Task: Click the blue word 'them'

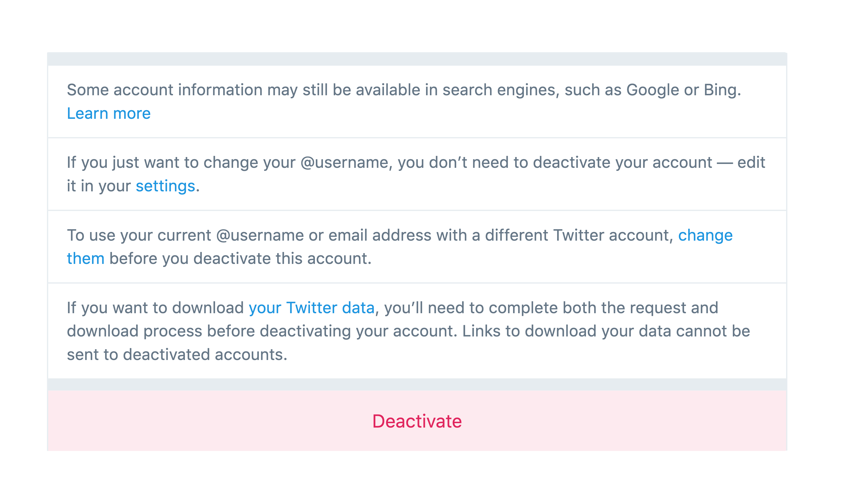Action: click(85, 258)
